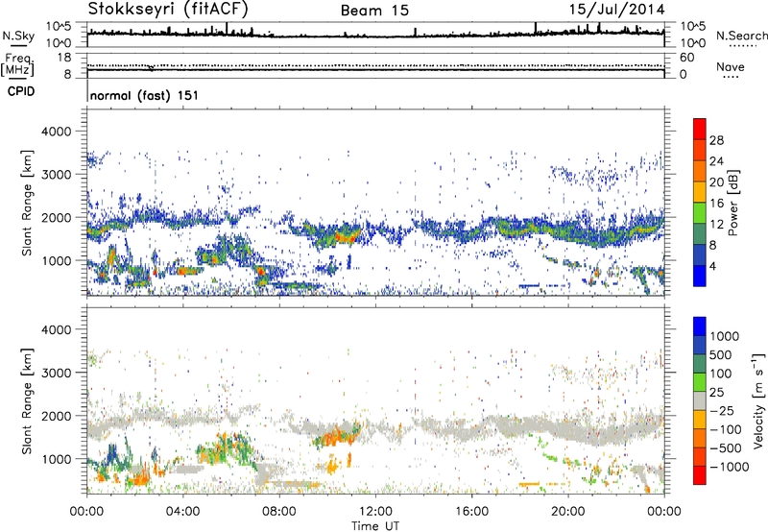Select the 'N.Search' legend label
The width and height of the screenshot is (768, 532).
(x=741, y=36)
